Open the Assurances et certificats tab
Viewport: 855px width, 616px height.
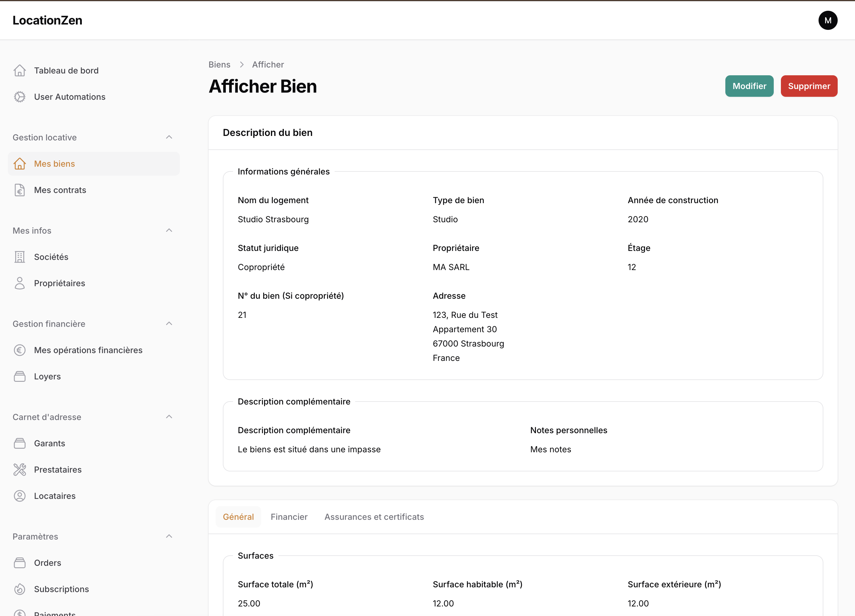[x=374, y=517]
